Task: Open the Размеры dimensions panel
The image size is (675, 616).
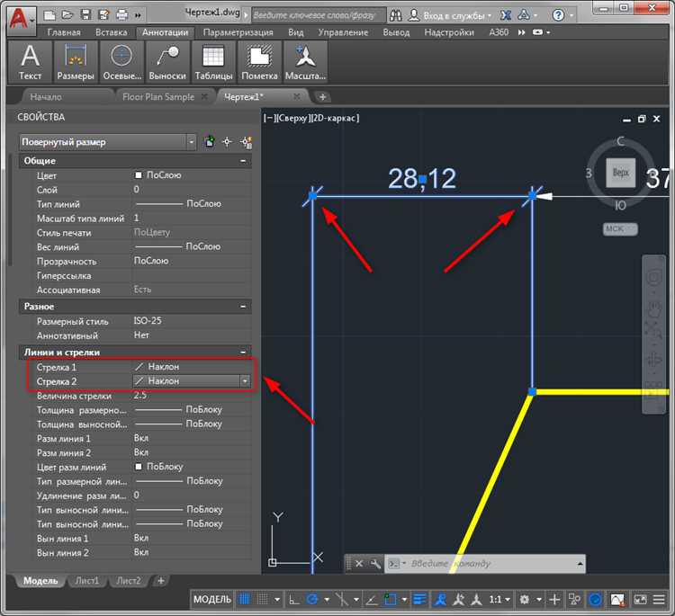Action: click(x=76, y=62)
